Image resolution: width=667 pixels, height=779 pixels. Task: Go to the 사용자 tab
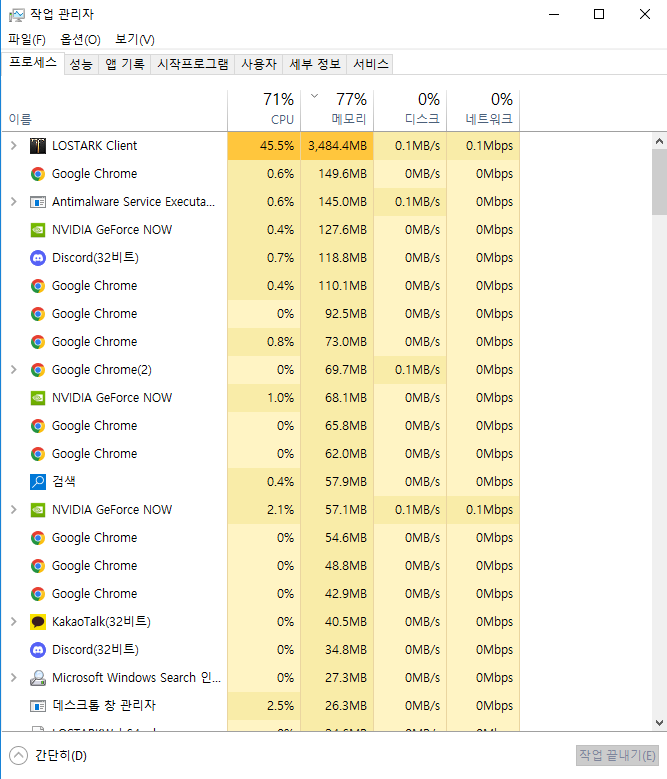click(259, 64)
